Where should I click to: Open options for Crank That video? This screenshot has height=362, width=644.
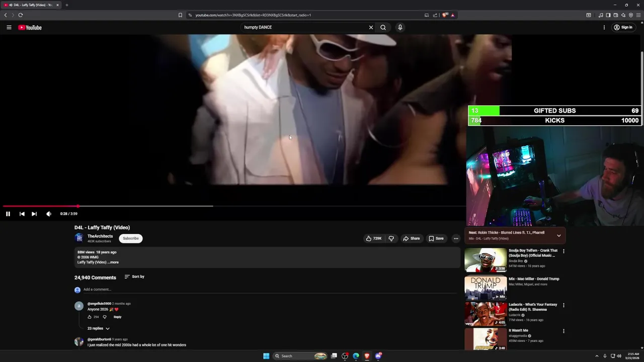click(563, 251)
